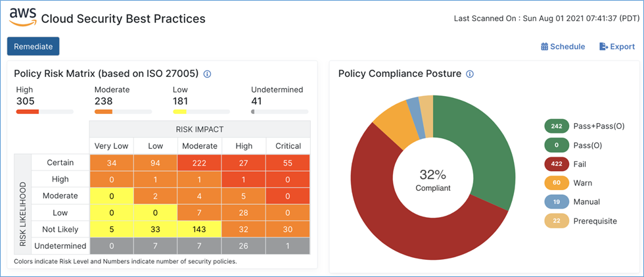Click matrix cell 7 Low likelihood Moderate impact
This screenshot has width=644, height=277.
tap(200, 213)
